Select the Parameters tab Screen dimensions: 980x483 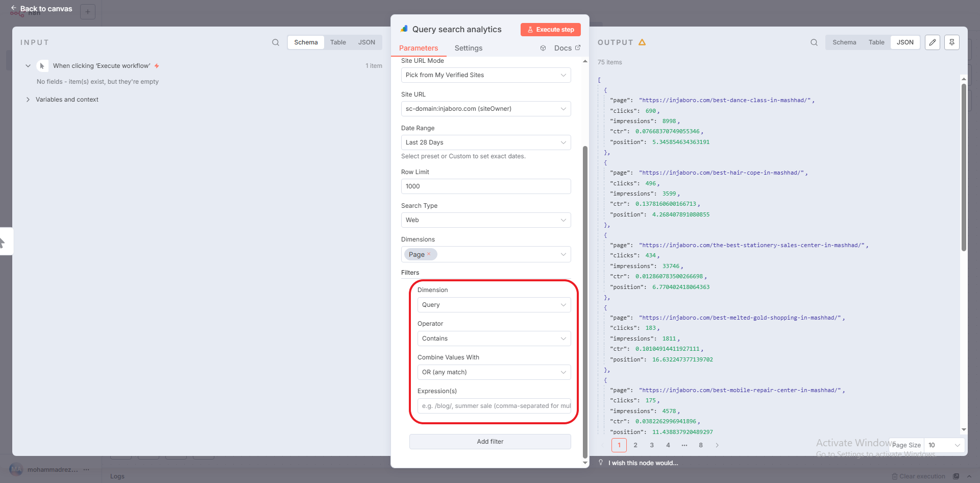418,48
